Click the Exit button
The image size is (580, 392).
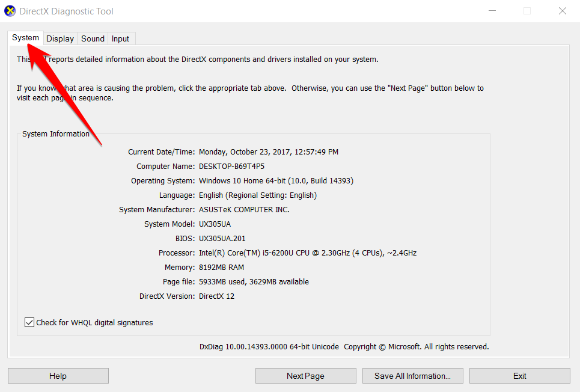pos(520,376)
